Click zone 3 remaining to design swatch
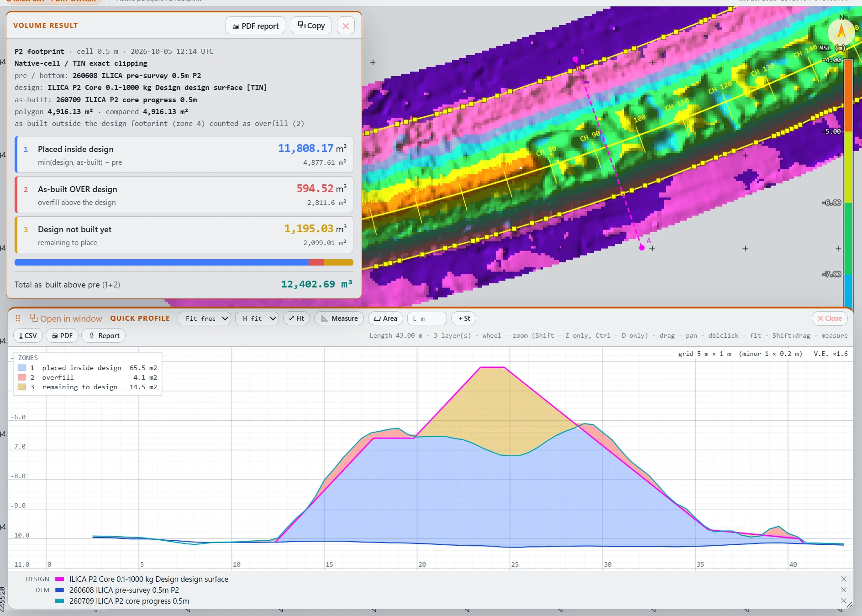The image size is (862, 616). pos(22,387)
